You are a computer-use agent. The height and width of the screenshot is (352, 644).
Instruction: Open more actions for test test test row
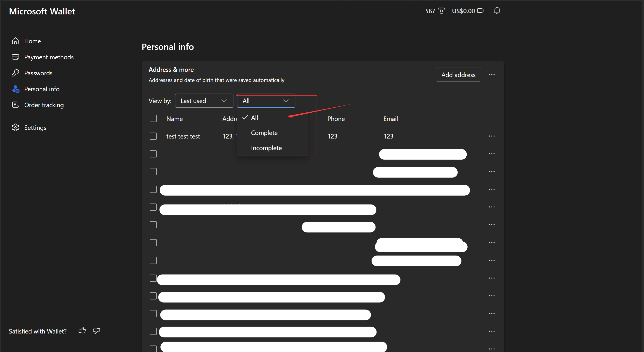tap(491, 136)
